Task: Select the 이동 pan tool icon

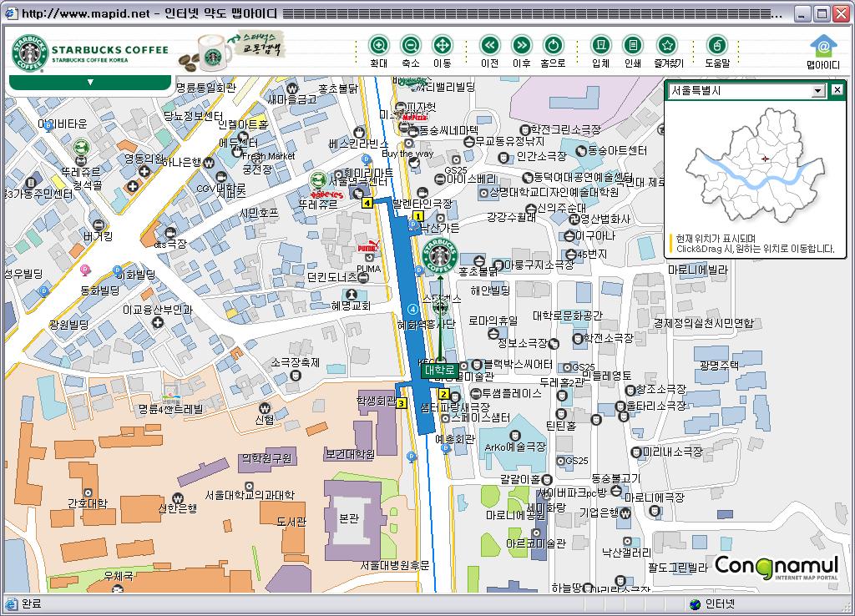Action: coord(443,45)
